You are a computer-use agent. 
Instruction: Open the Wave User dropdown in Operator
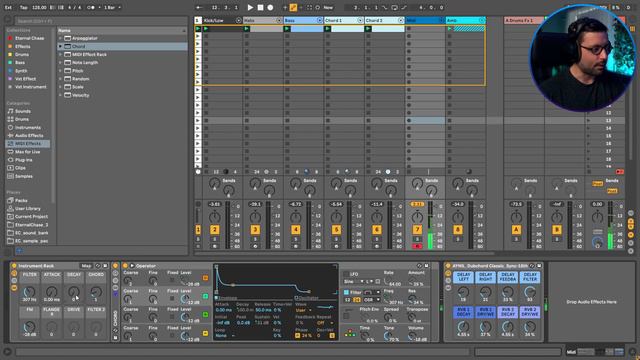click(303, 310)
